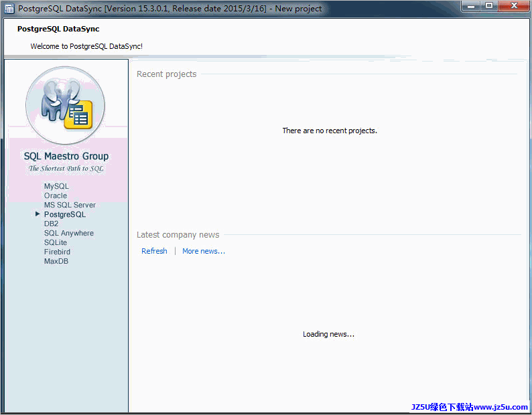Open the MySQL product link
This screenshot has height=415, width=532.
56,186
